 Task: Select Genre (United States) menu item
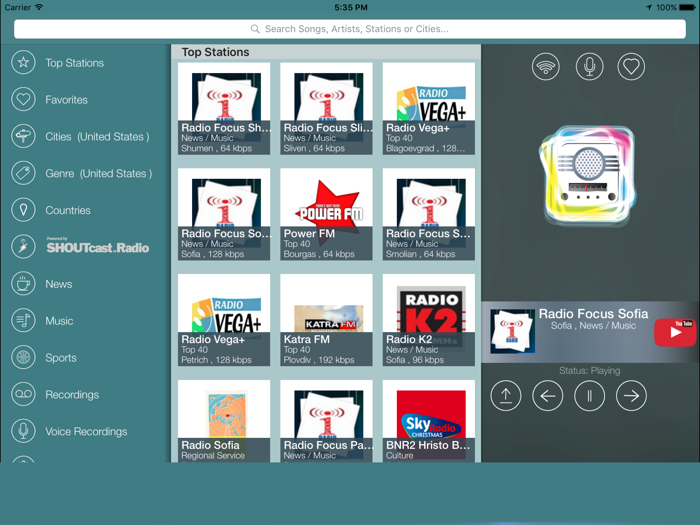pos(99,173)
